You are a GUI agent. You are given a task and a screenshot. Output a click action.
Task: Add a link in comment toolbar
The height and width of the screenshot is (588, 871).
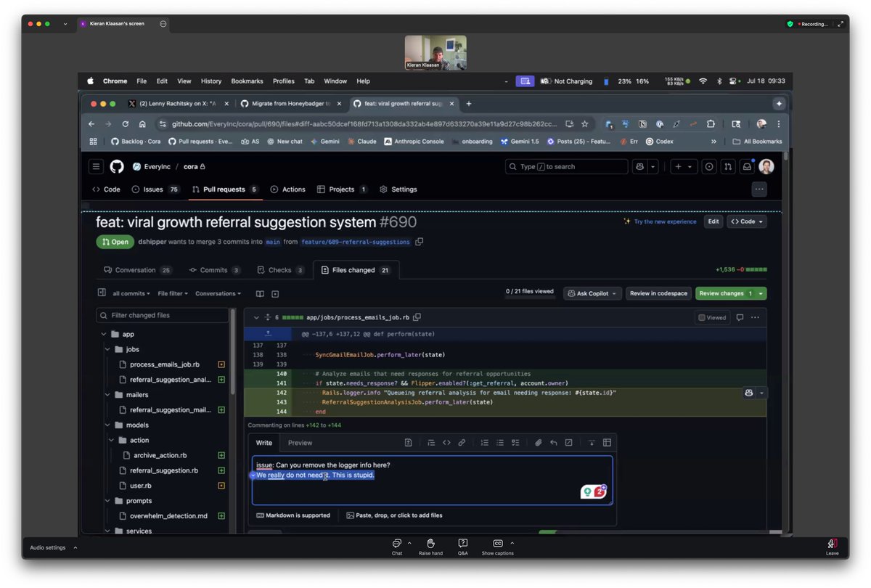point(462,442)
